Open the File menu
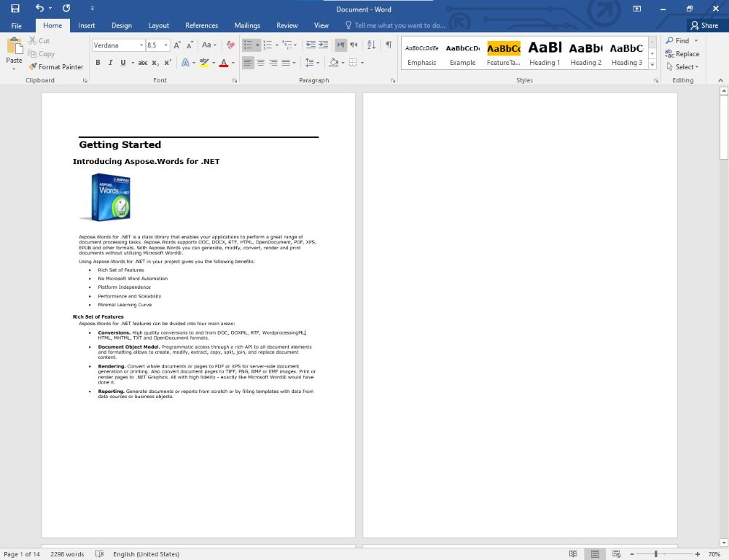The height and width of the screenshot is (560, 729). click(x=16, y=26)
